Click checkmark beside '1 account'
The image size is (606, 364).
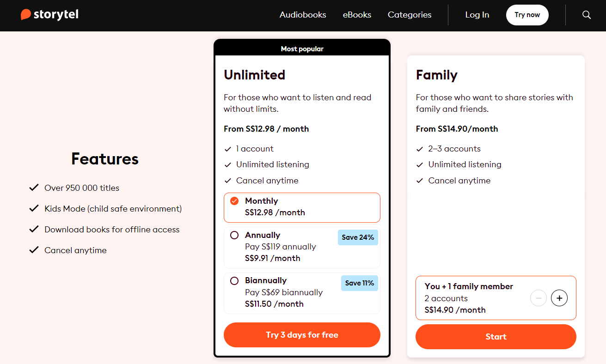227,149
